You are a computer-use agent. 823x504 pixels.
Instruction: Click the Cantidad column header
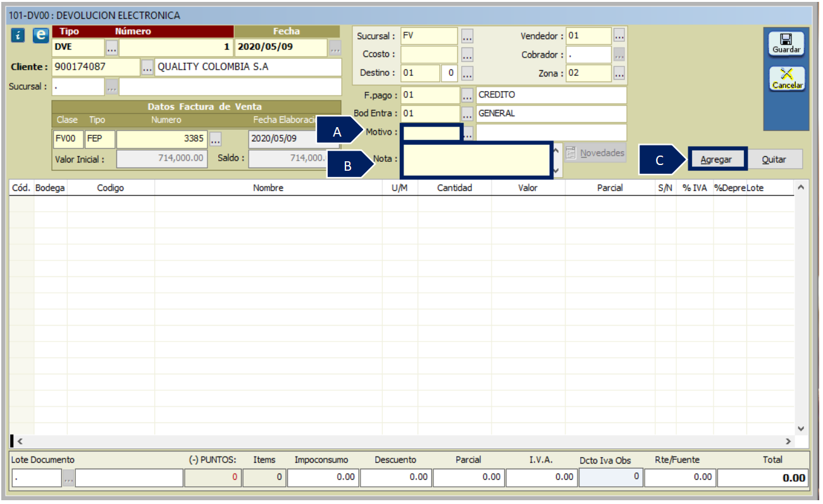coord(455,188)
